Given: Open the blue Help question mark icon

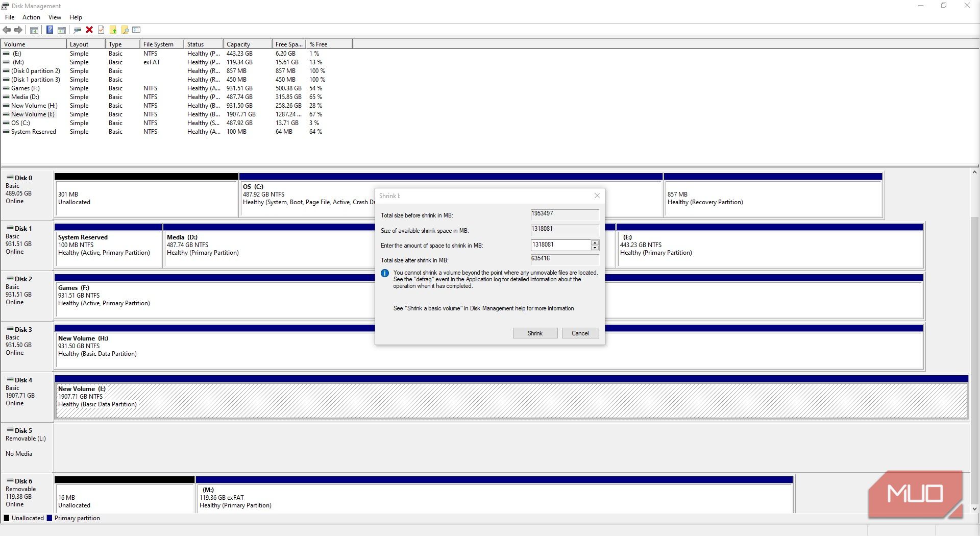Looking at the screenshot, I should click(50, 30).
